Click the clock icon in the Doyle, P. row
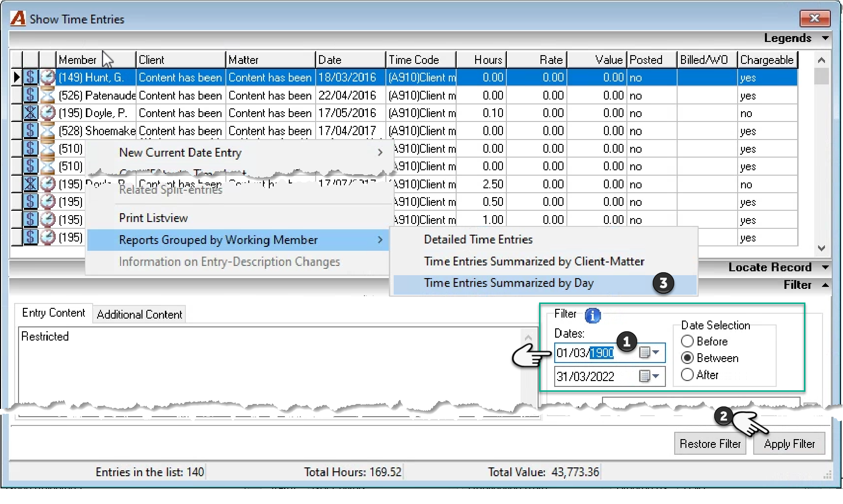 pyautogui.click(x=47, y=113)
